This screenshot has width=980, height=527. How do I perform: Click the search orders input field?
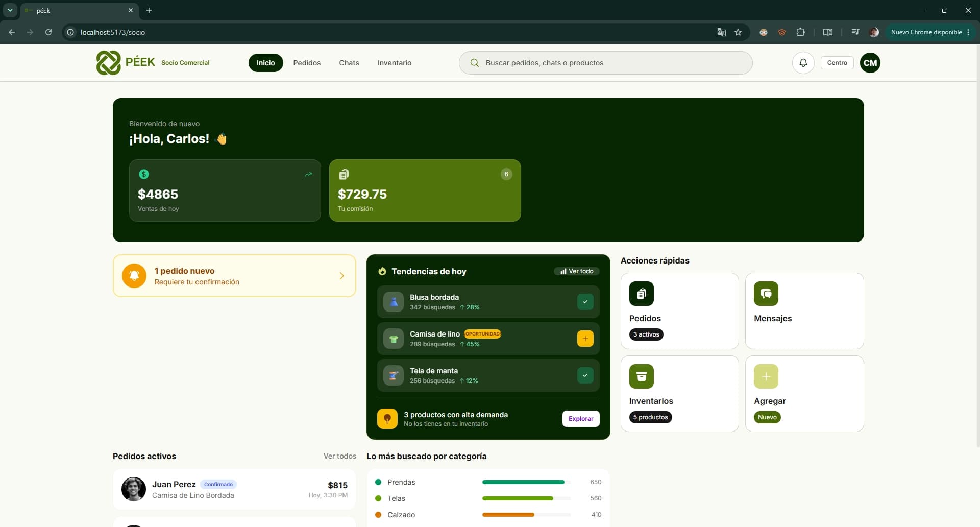605,63
